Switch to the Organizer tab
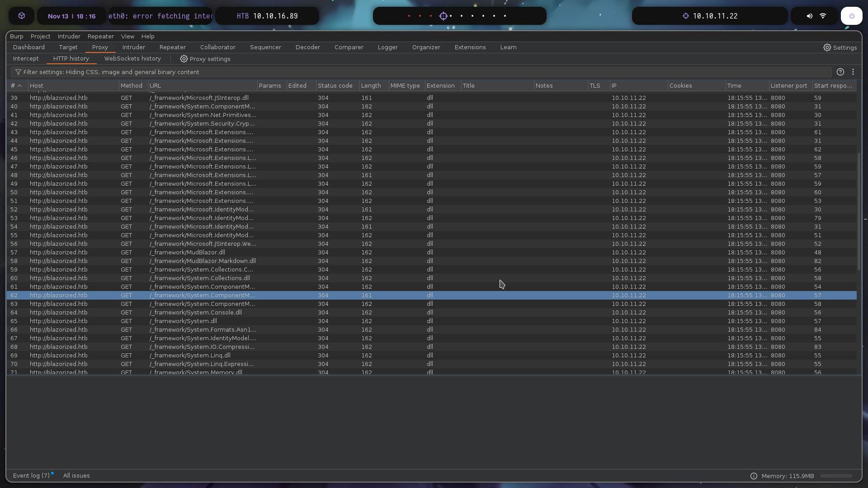The width and height of the screenshot is (868, 488). click(426, 47)
